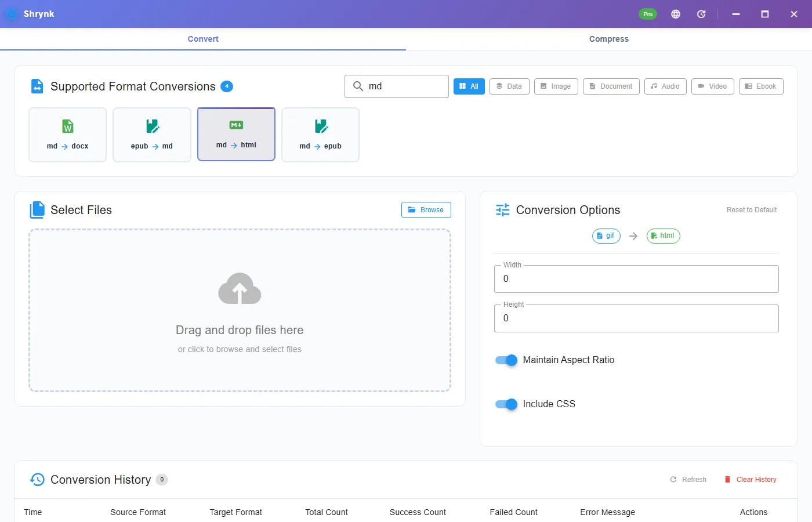Click the Success Count column header

418,512
